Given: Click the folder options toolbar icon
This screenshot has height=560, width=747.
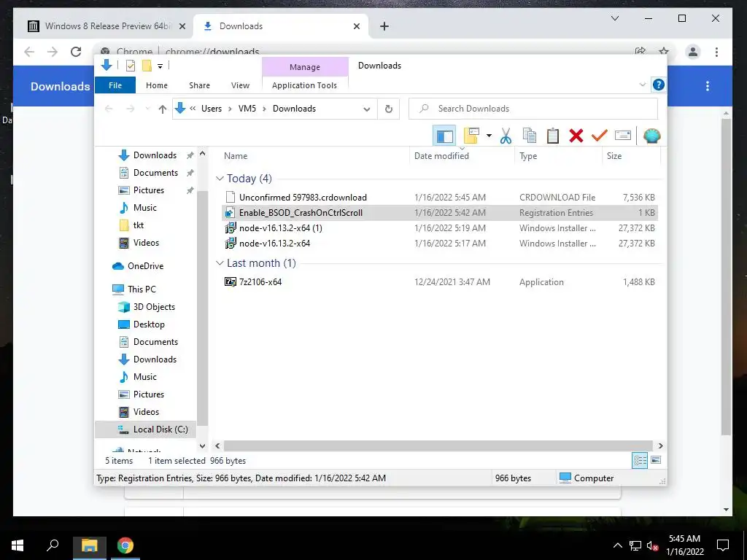Looking at the screenshot, I should point(471,136).
